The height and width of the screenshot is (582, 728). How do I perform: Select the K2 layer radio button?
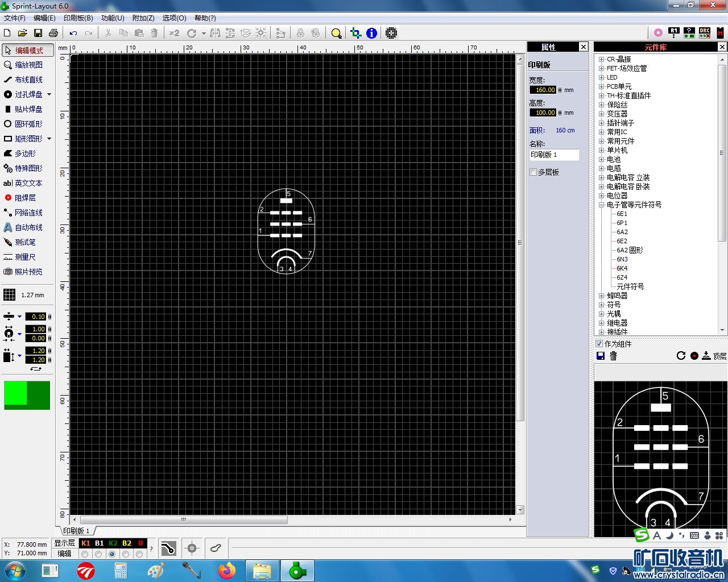click(x=112, y=554)
